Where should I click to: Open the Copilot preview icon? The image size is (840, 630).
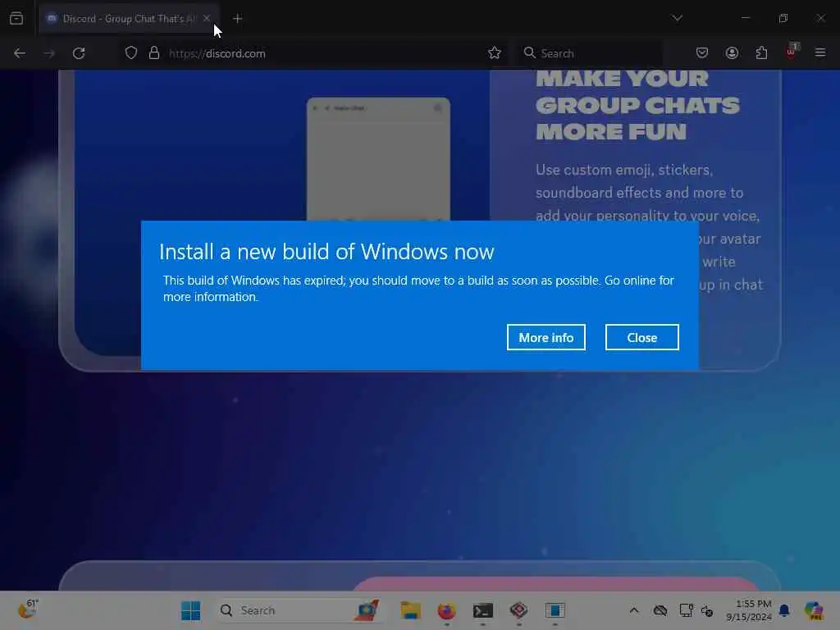click(813, 610)
